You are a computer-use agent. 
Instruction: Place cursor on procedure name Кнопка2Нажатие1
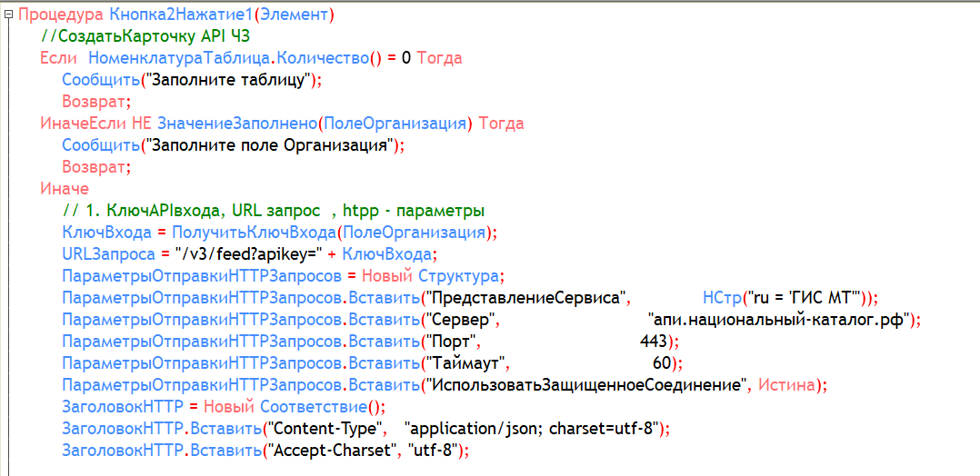(181, 15)
